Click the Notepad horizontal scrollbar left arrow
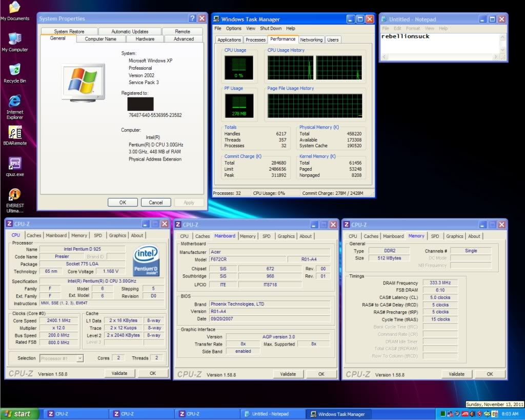 (384, 57)
